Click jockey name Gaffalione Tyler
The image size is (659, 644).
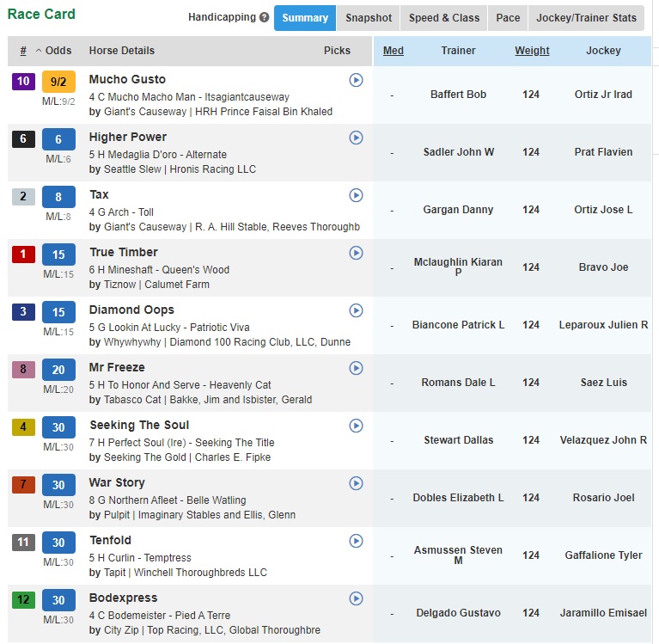pos(603,555)
